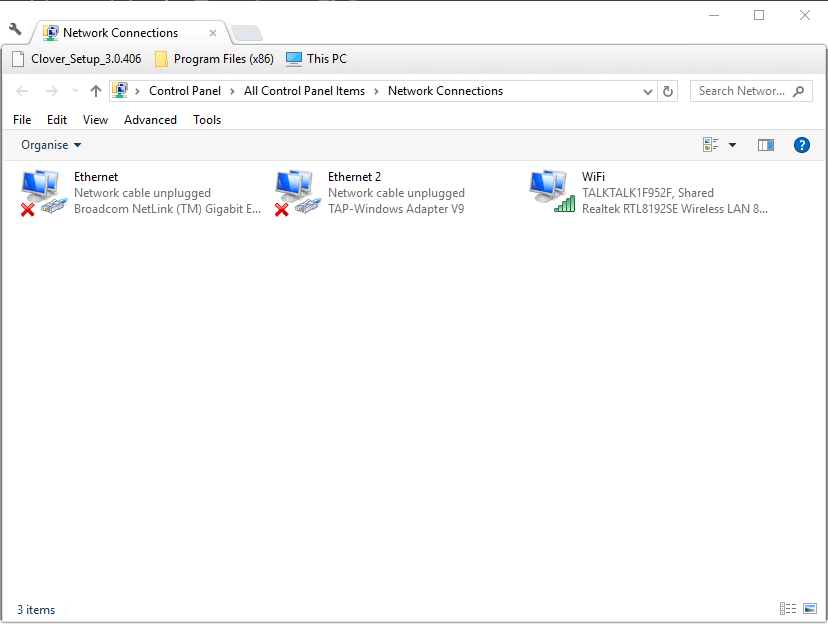Expand recent locations dropdown arrow
The image size is (828, 624).
point(75,91)
